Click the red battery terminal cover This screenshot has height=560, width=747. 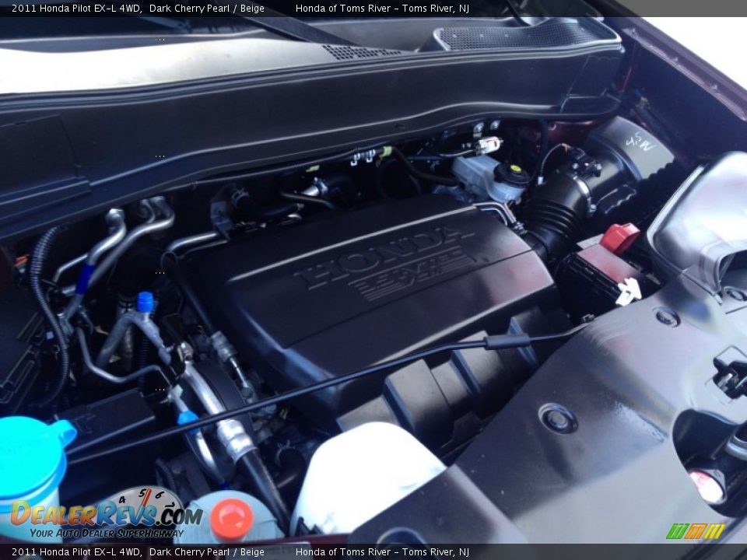pos(619,237)
